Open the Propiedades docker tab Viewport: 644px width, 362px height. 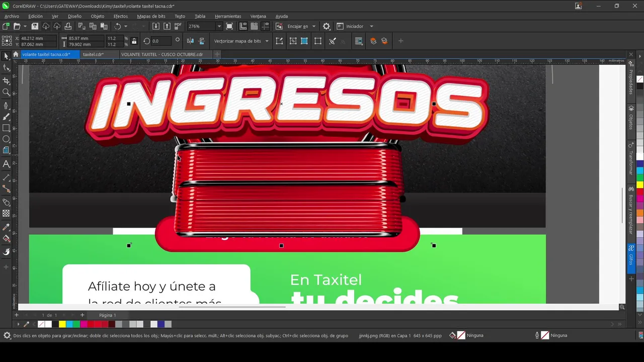click(x=631, y=82)
